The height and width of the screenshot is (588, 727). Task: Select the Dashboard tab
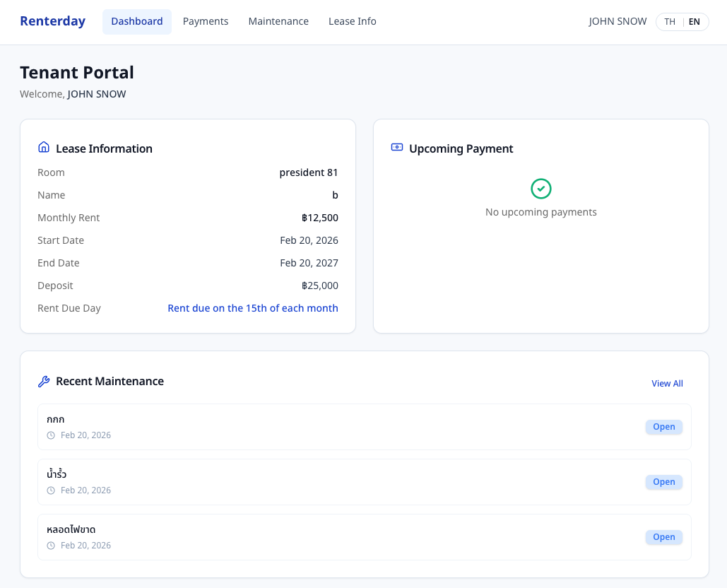tap(137, 22)
